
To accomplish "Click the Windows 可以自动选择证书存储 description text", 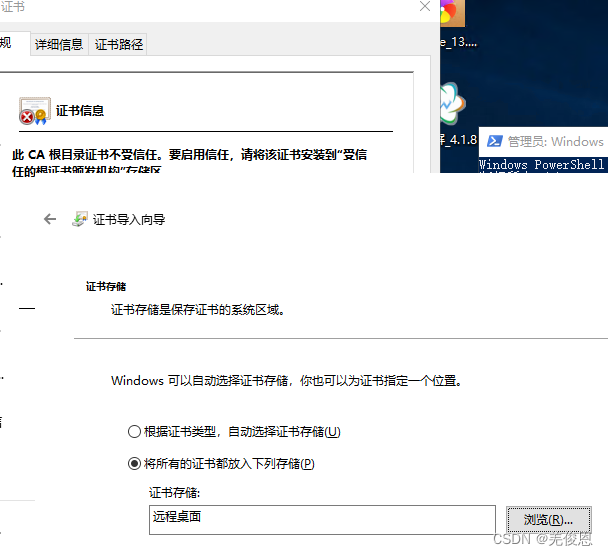I will [287, 381].
